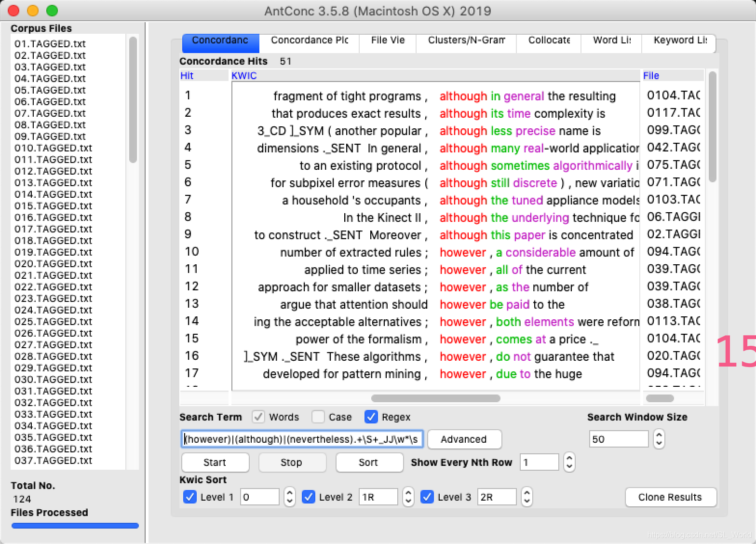Click the search term regex field

pyautogui.click(x=302, y=439)
